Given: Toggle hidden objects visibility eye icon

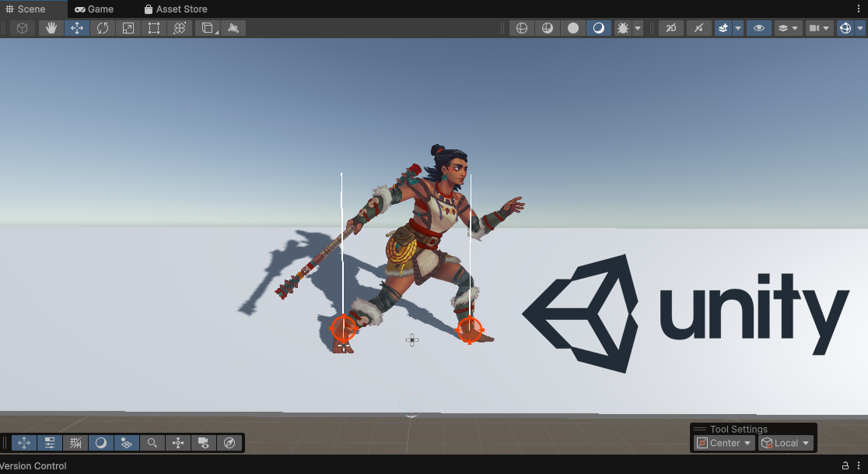Looking at the screenshot, I should click(x=759, y=28).
